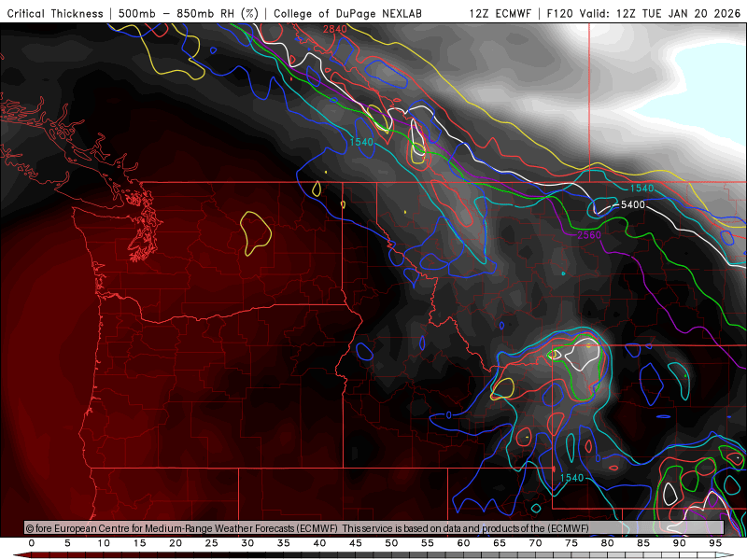
Task: Click the "70" value on the legend
Action: pyautogui.click(x=535, y=543)
